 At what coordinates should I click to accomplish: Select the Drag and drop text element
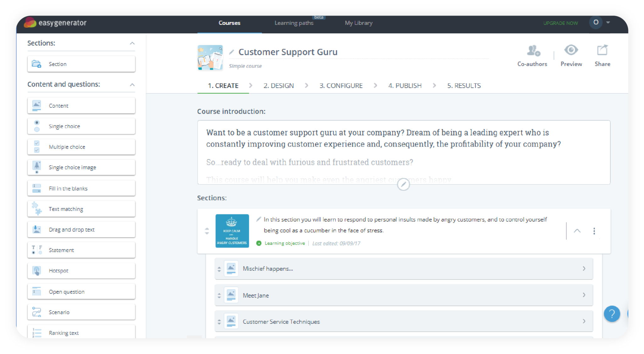[81, 229]
